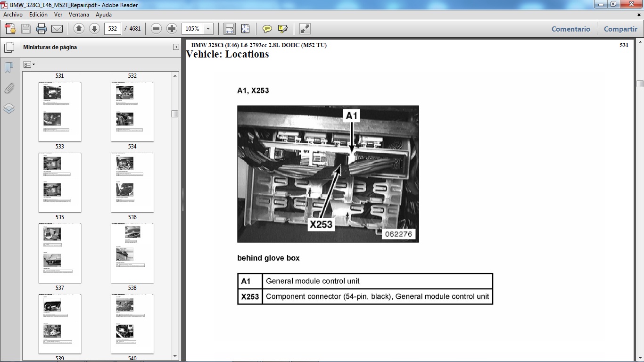Send the file by email envelope icon
The width and height of the screenshot is (644, 362).
(x=57, y=29)
